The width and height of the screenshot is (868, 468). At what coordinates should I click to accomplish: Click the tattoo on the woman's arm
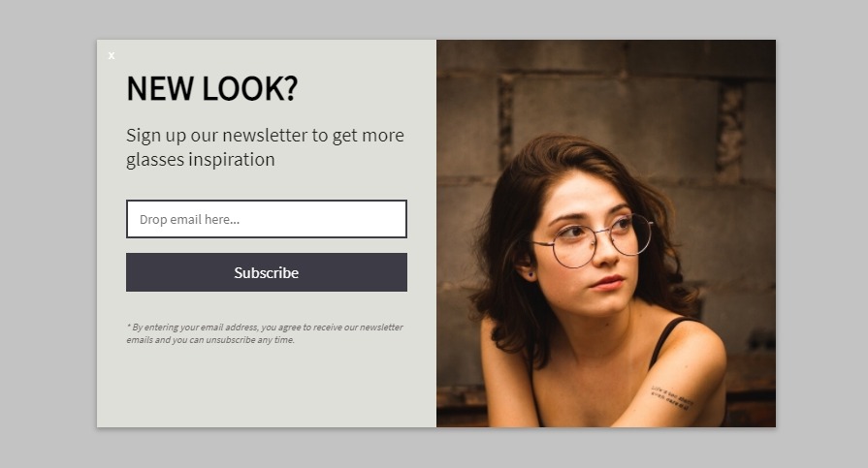point(671,397)
